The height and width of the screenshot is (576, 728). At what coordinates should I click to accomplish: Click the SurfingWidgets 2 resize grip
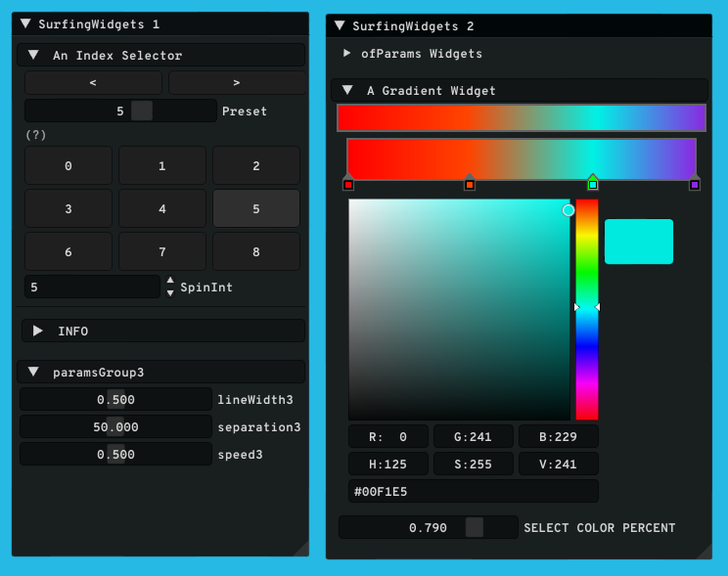705,552
